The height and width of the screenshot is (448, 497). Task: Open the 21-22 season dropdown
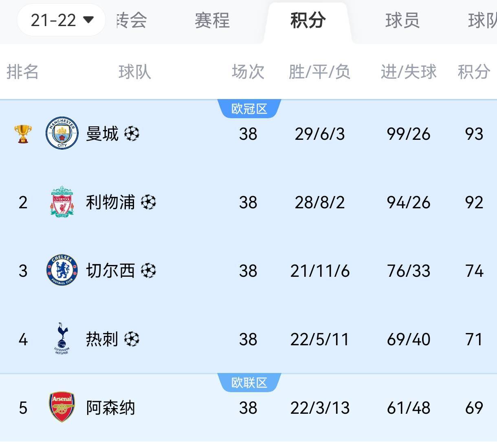coord(62,20)
